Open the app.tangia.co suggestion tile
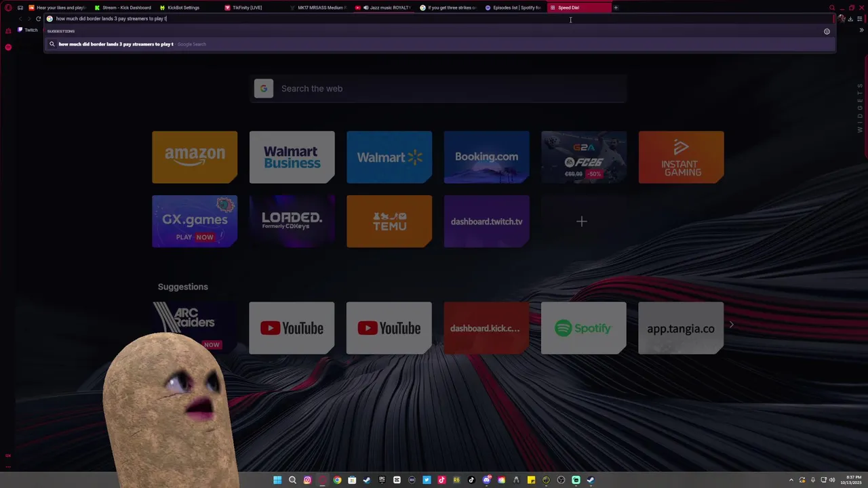This screenshot has height=488, width=868. coord(681,328)
